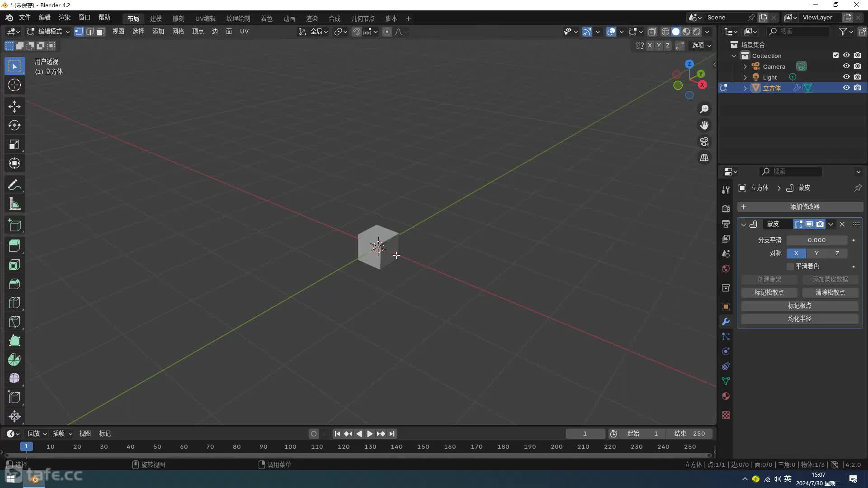Open the Object Data properties tab
Image resolution: width=868 pixels, height=488 pixels.
pos(726,381)
